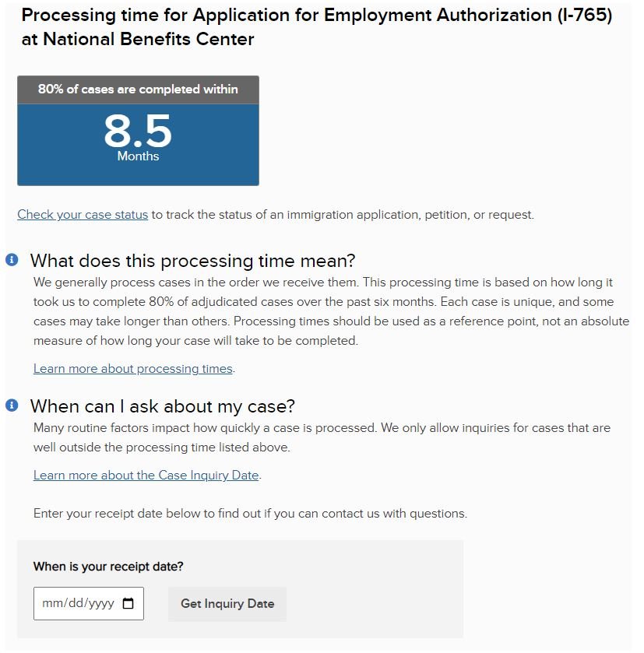Click the page title about I-765 processing time
Image resolution: width=644 pixels, height=653 pixels.
click(317, 27)
